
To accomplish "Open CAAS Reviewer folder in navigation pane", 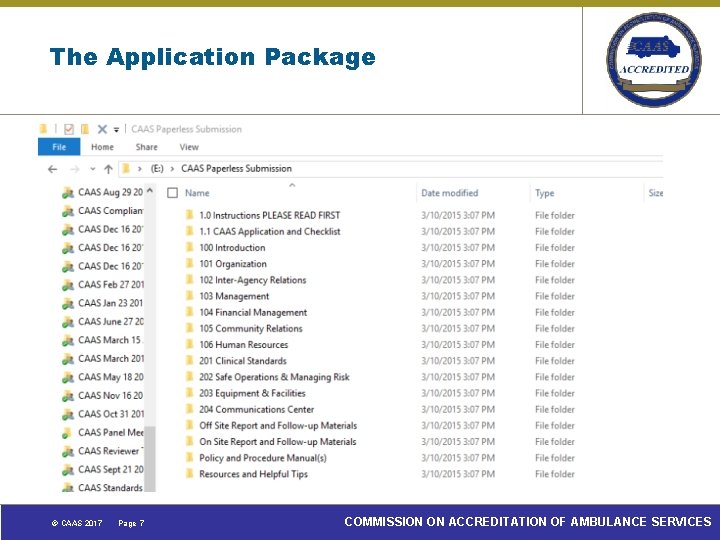I will (x=111, y=451).
